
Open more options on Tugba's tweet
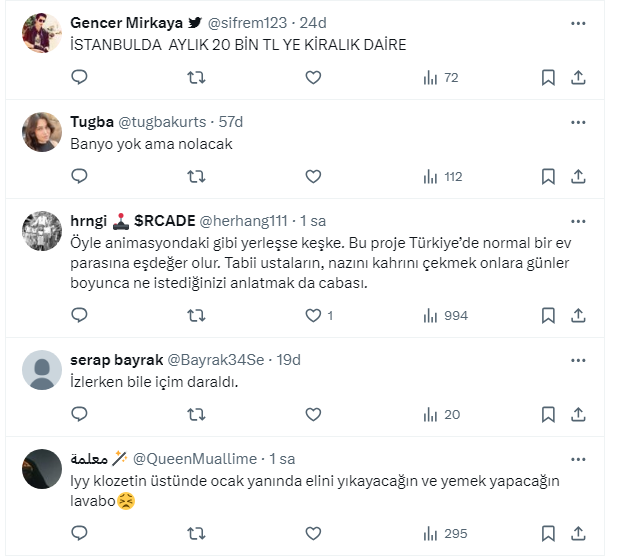[578, 122]
